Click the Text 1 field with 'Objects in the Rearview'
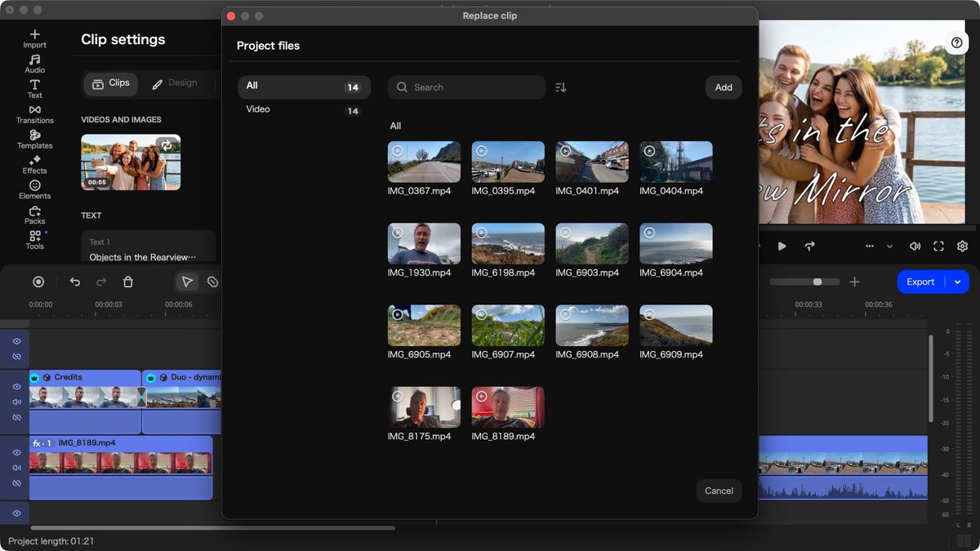 (149, 247)
